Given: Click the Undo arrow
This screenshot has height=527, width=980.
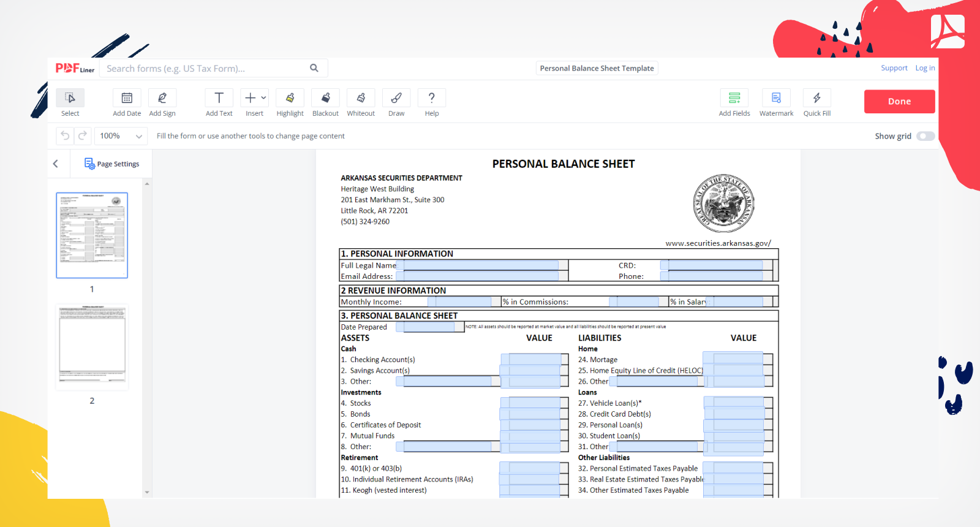Looking at the screenshot, I should (x=65, y=135).
